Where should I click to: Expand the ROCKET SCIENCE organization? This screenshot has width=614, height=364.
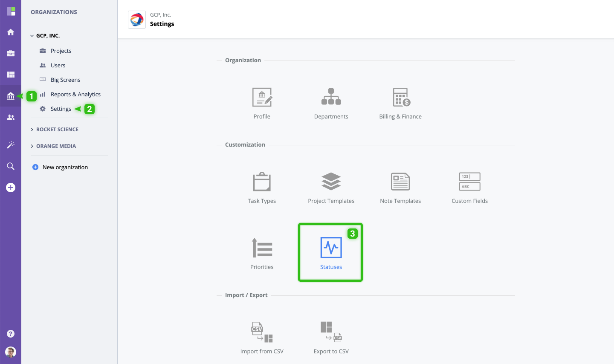tap(32, 130)
